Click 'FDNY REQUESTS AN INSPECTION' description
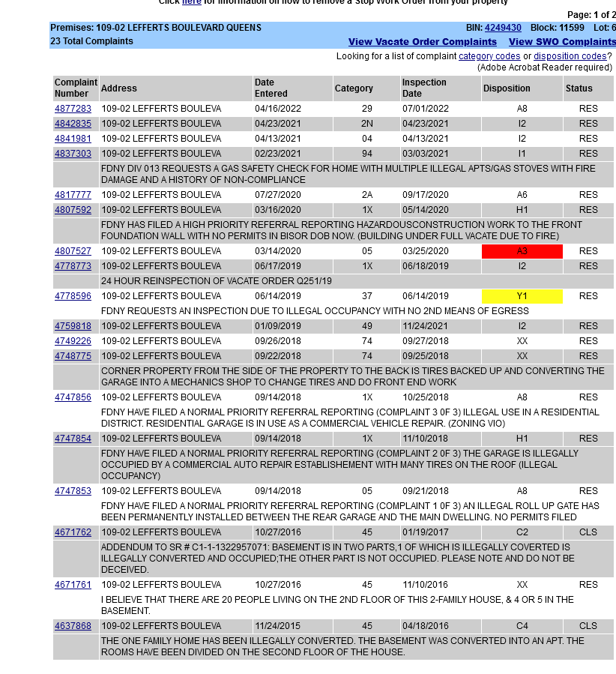The height and width of the screenshot is (674, 616). [x=315, y=312]
